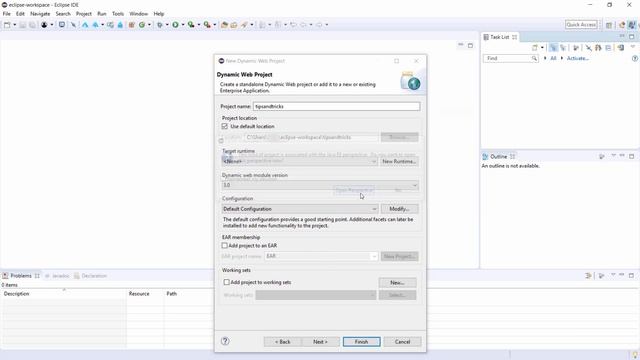Sort by Resource column header

click(x=145, y=293)
